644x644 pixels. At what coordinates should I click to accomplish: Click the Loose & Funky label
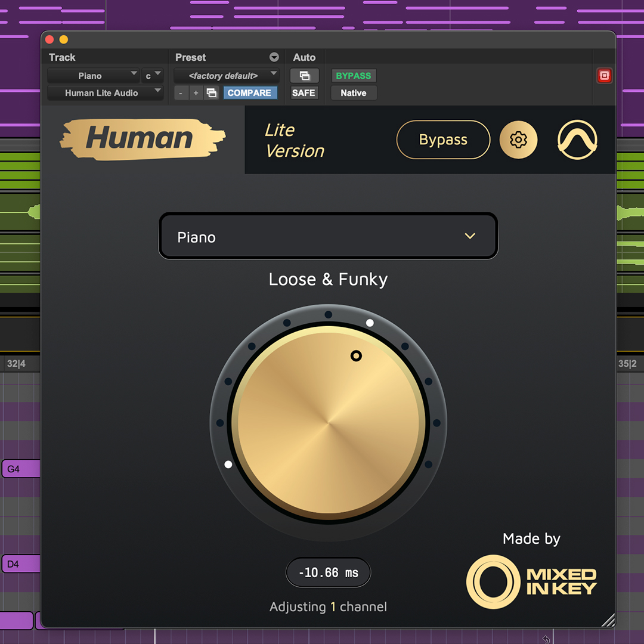click(x=328, y=279)
